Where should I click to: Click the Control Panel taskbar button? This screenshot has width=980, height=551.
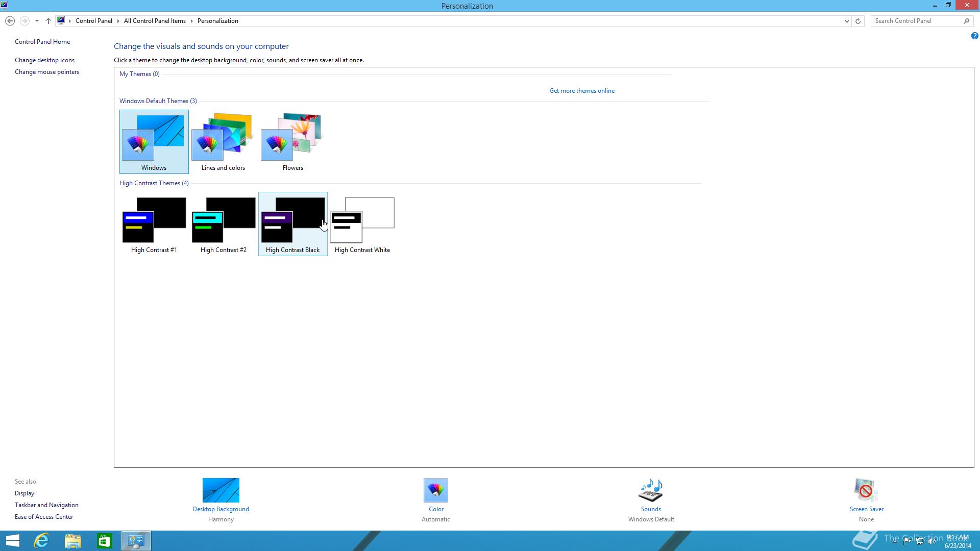(x=136, y=541)
